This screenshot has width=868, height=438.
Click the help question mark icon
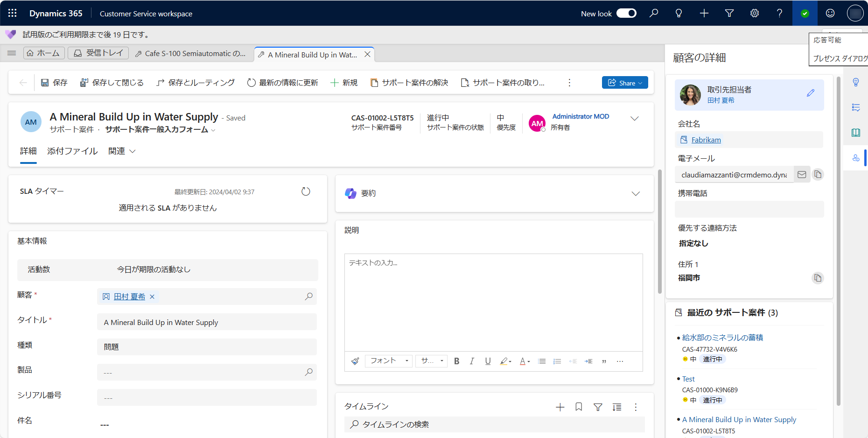click(779, 13)
